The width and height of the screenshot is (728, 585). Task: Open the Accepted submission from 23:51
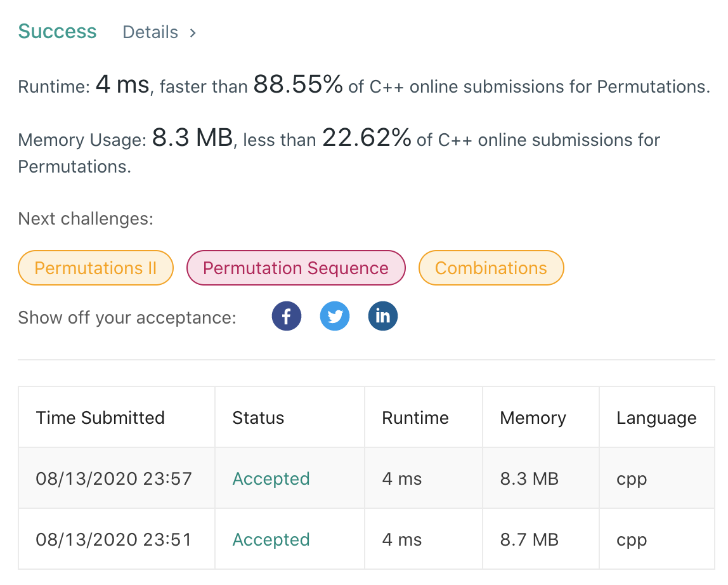[271, 539]
